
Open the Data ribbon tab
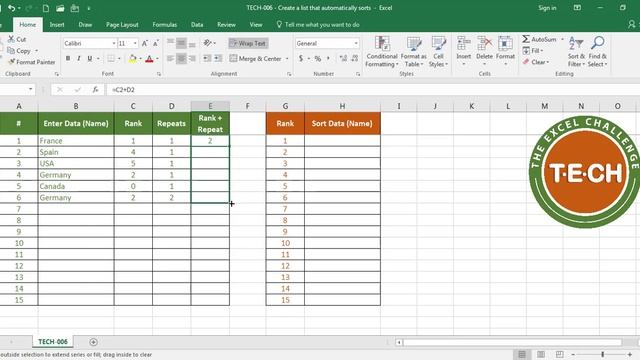pyautogui.click(x=197, y=24)
